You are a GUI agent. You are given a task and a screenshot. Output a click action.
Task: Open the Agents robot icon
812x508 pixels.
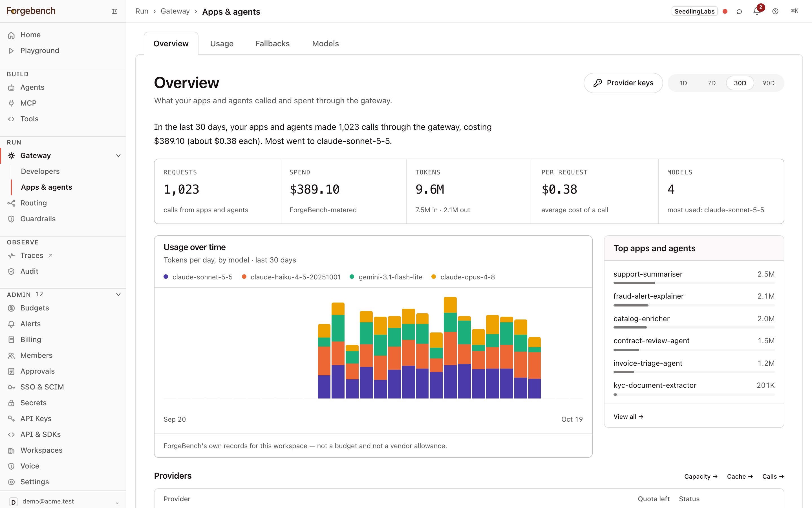tap(11, 87)
